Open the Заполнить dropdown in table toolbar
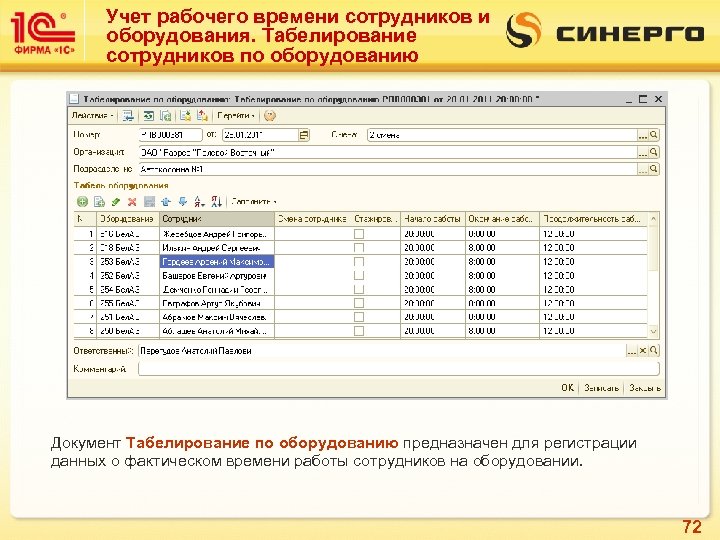The image size is (720, 540). click(253, 201)
